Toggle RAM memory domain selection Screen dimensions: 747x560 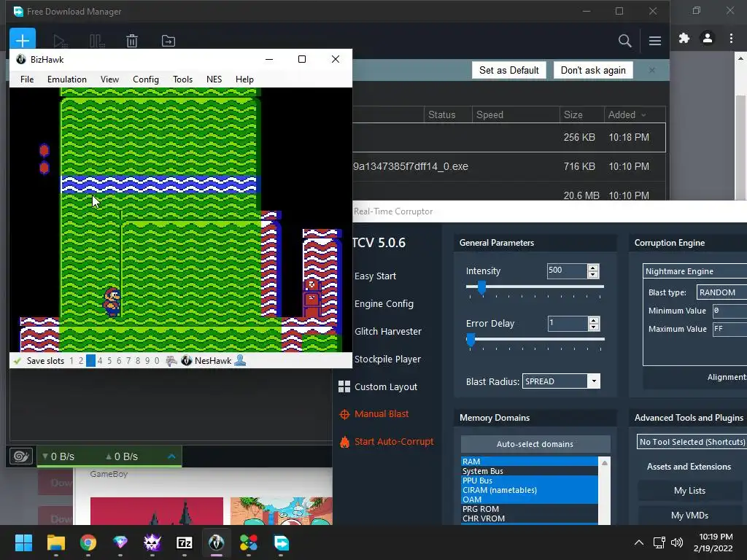click(x=530, y=462)
